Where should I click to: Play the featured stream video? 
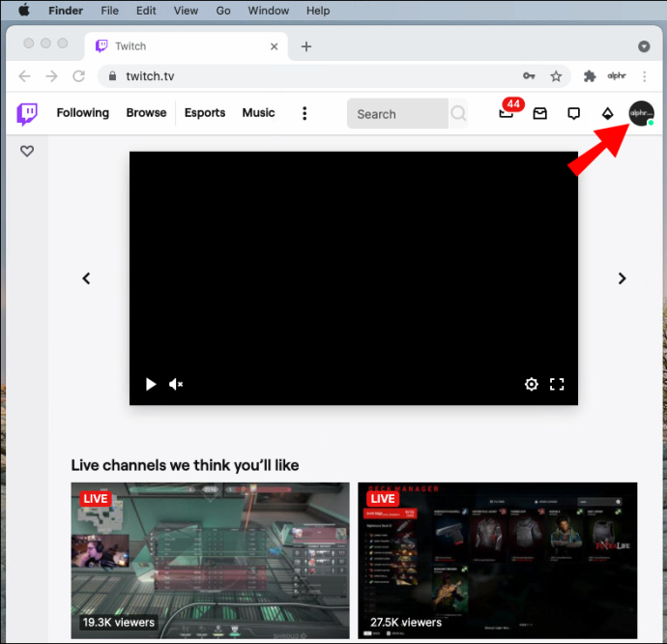(151, 384)
